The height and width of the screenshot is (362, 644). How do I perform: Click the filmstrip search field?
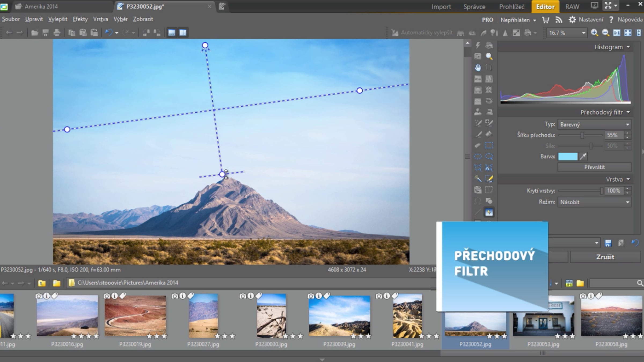pyautogui.click(x=616, y=283)
